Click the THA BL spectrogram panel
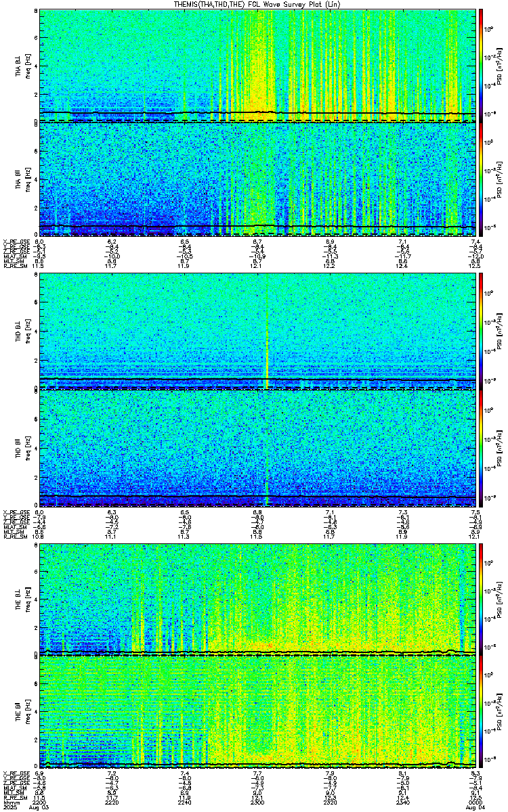The width and height of the screenshot is (508, 812). 257,66
